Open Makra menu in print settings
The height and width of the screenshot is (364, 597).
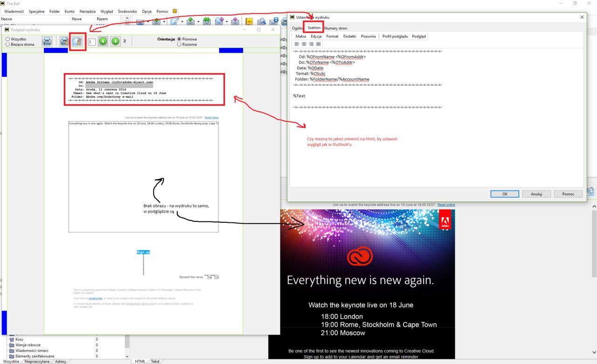click(301, 36)
